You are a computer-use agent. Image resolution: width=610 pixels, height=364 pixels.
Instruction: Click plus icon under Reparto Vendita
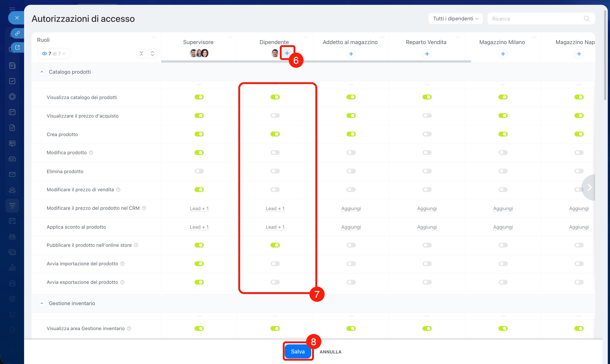coord(427,54)
